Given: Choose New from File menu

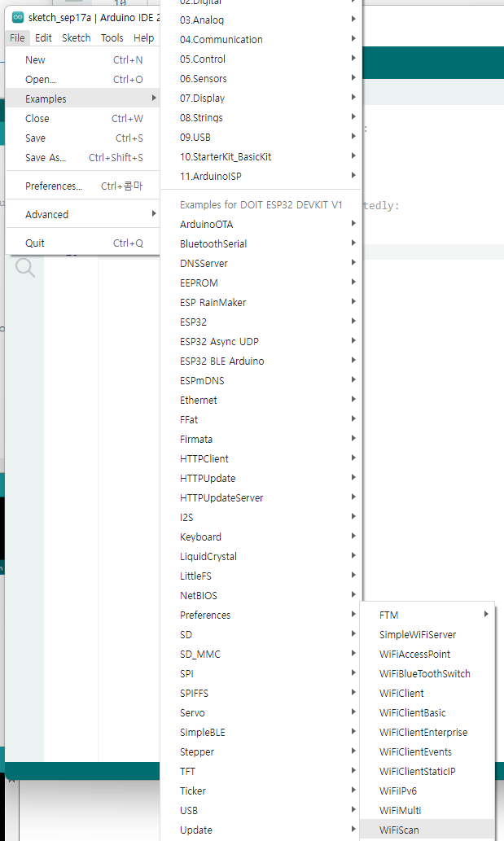Looking at the screenshot, I should click(82, 60).
